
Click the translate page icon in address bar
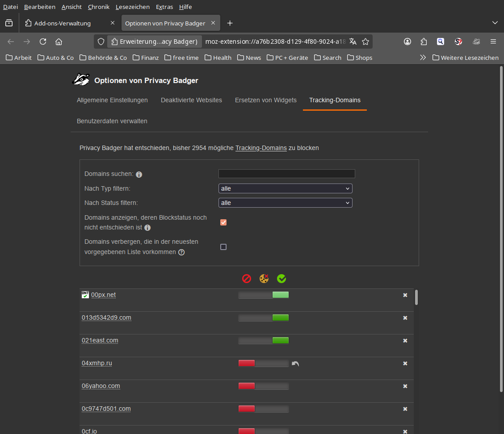353,42
